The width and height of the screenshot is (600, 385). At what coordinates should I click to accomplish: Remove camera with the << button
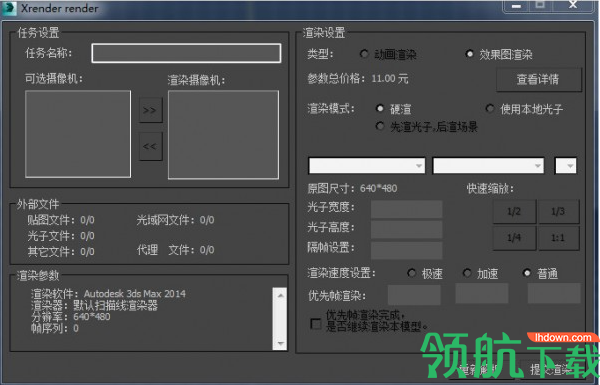pos(150,146)
